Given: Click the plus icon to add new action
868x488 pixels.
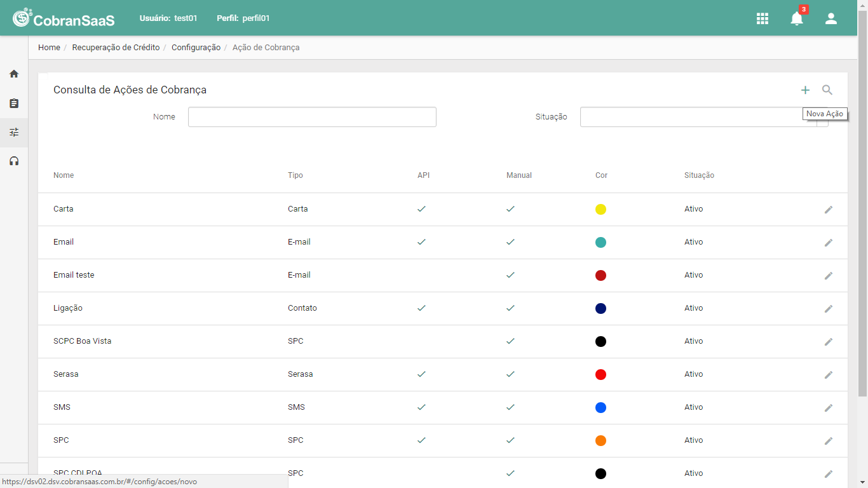Looking at the screenshot, I should pyautogui.click(x=805, y=90).
